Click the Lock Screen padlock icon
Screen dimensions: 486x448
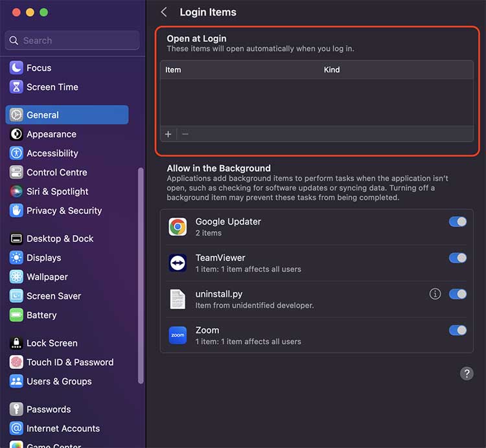[x=16, y=343]
